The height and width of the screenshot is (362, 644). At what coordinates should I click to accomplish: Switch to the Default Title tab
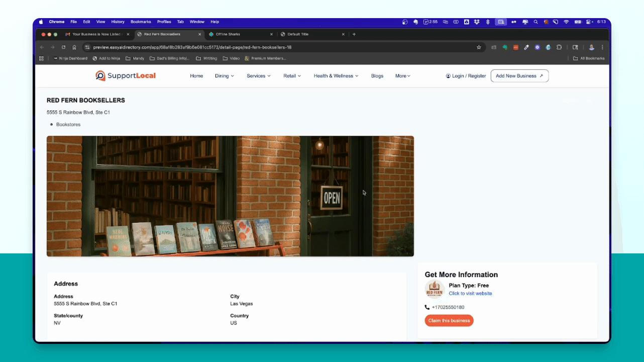(x=313, y=34)
